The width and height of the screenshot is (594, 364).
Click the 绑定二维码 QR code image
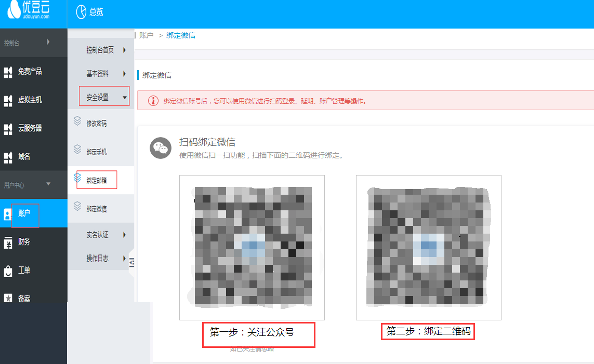pos(428,248)
